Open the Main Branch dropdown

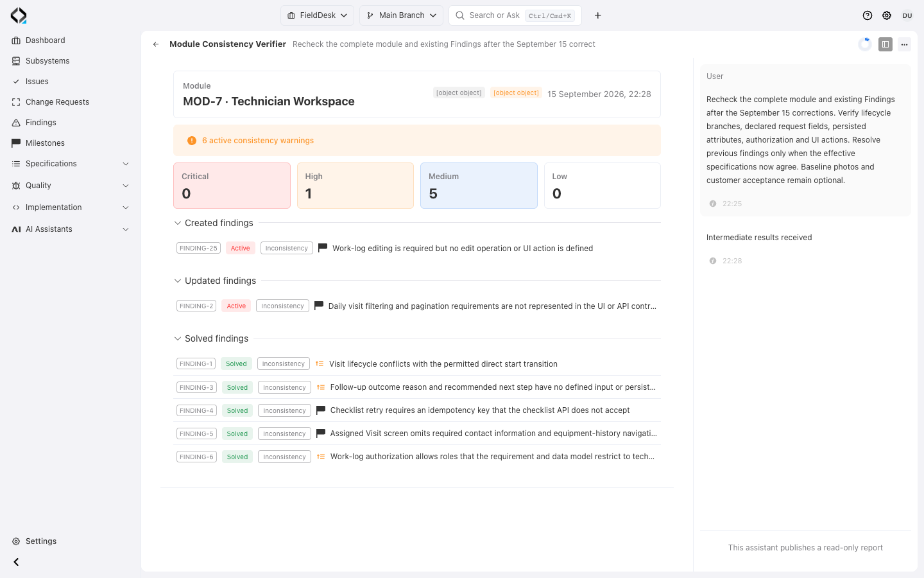[x=401, y=15]
